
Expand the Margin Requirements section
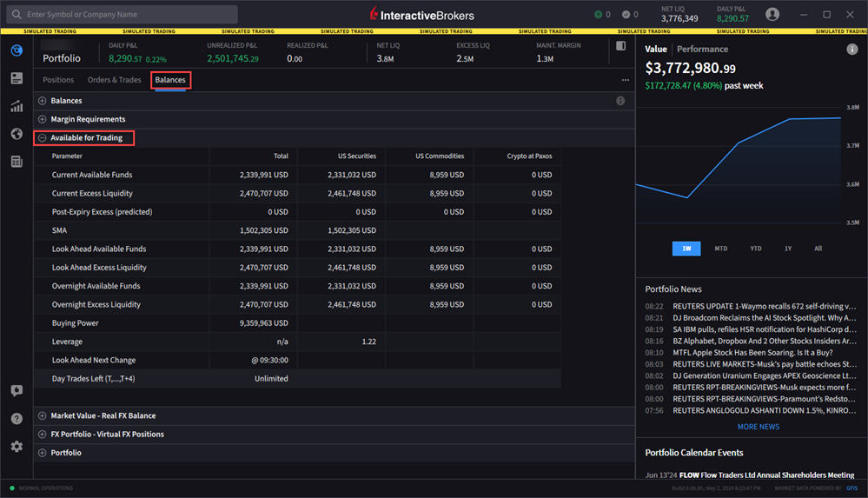[x=42, y=119]
